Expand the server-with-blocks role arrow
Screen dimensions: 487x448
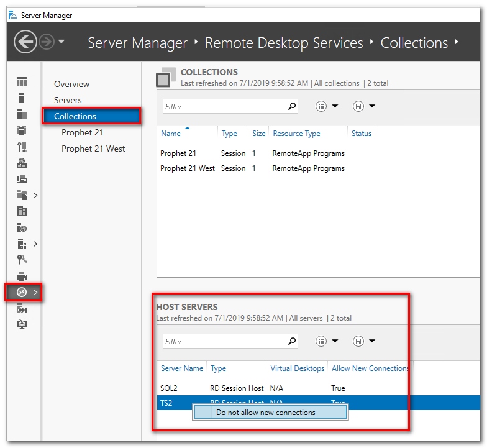(x=35, y=244)
